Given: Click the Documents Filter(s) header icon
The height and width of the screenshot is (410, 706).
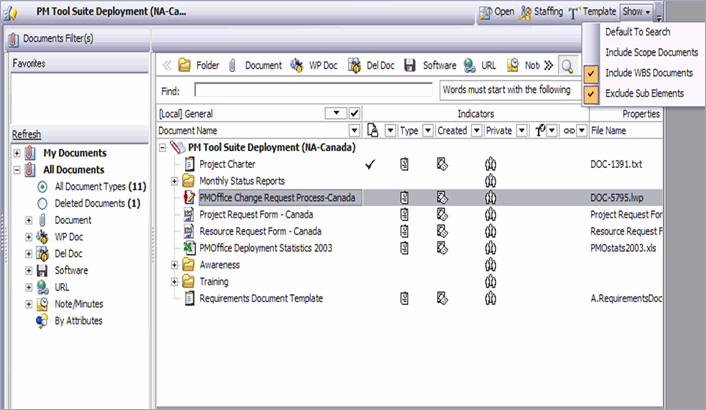Looking at the screenshot, I should tap(14, 40).
